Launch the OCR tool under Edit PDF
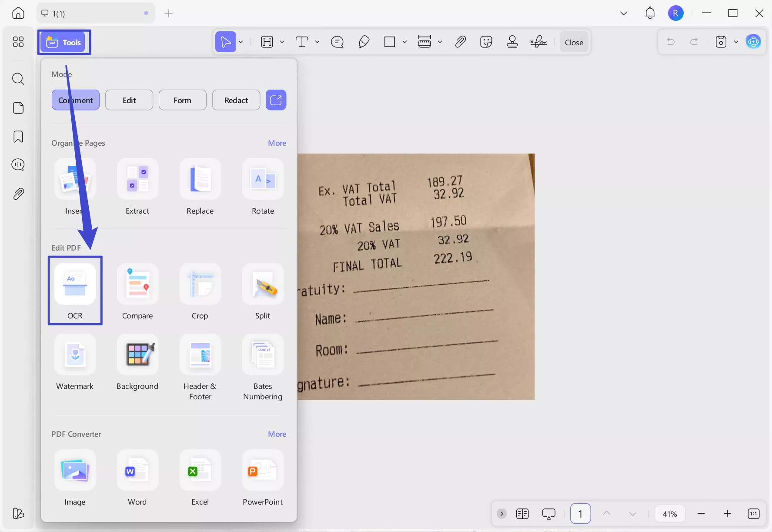Viewport: 772px width, 532px height. (75, 290)
